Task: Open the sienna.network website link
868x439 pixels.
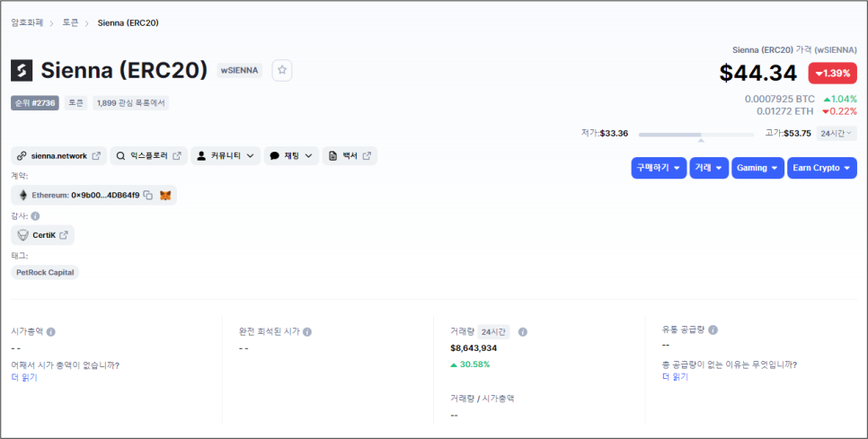Action: click(58, 155)
